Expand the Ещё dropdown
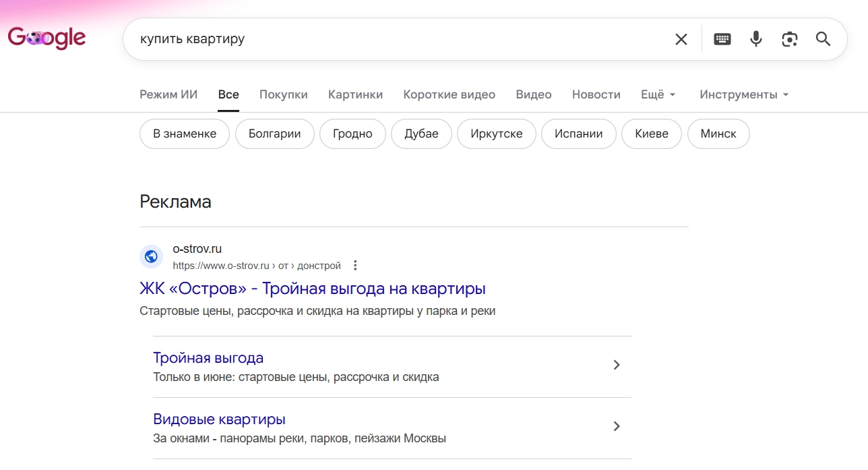This screenshot has width=868, height=470. point(658,94)
